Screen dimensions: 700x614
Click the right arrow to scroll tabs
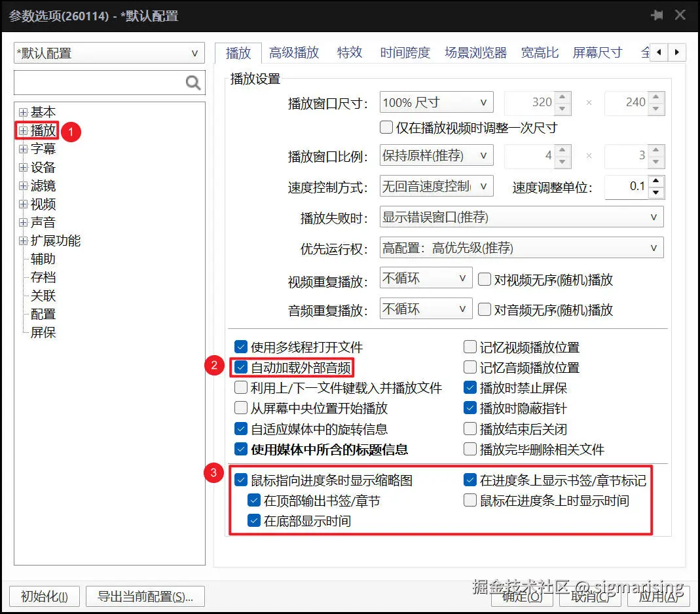tap(677, 52)
